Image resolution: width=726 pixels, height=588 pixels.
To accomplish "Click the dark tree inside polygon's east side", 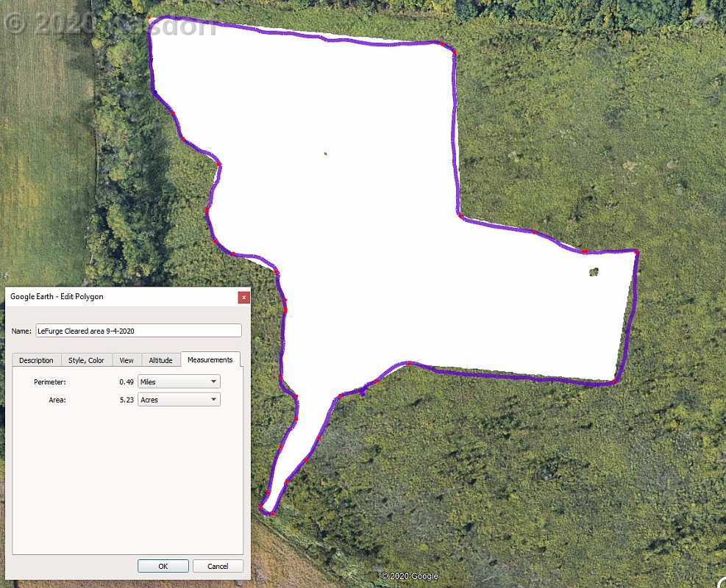I will [594, 273].
